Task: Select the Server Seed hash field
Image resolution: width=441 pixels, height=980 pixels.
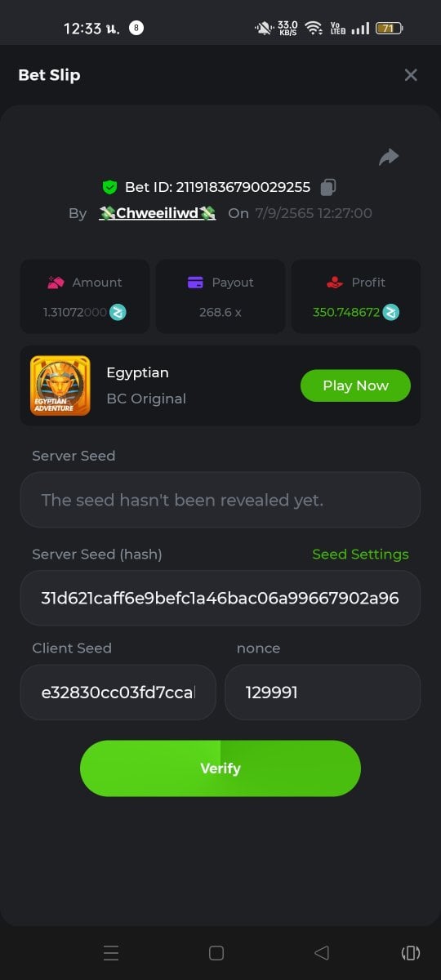Action: [220, 598]
